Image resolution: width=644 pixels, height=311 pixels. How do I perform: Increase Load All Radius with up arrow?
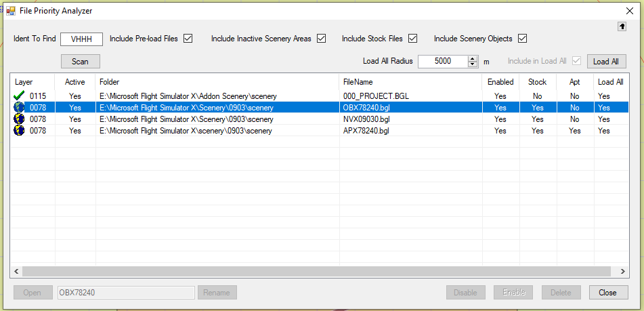click(x=473, y=58)
